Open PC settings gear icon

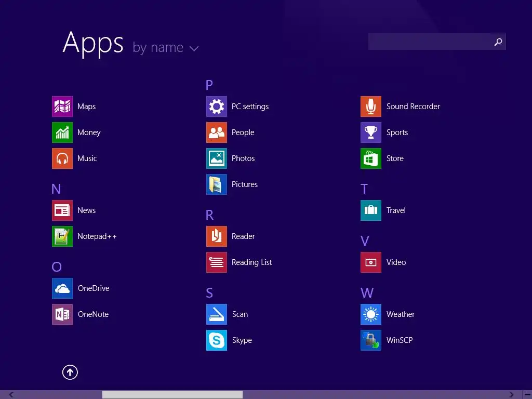[217, 106]
